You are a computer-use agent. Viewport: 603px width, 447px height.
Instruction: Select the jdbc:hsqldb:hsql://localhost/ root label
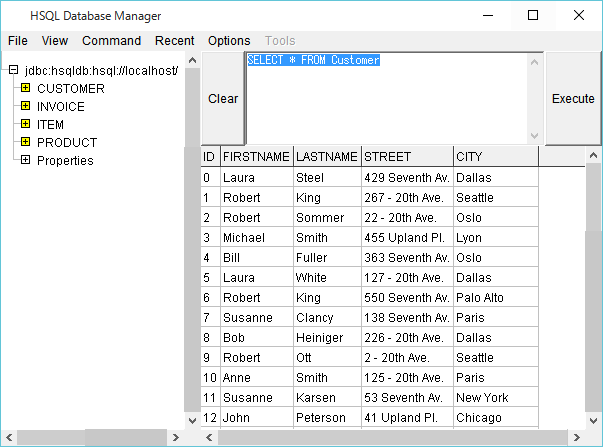tap(102, 71)
